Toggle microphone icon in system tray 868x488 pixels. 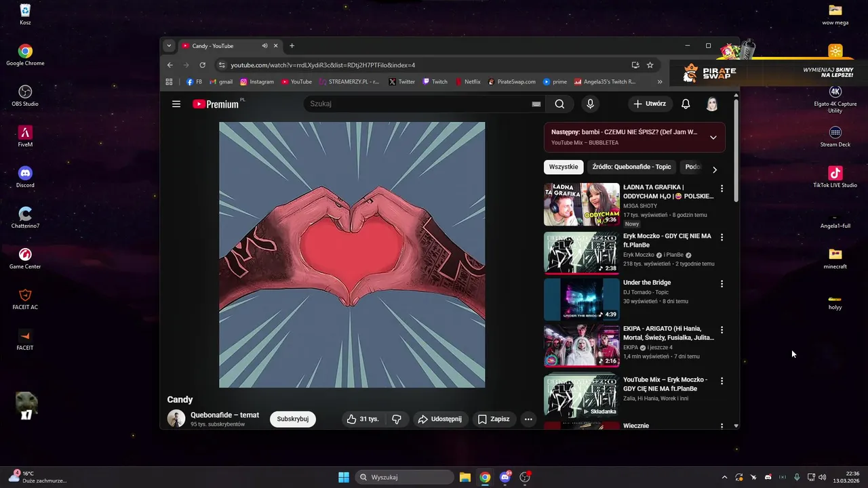[x=797, y=477]
